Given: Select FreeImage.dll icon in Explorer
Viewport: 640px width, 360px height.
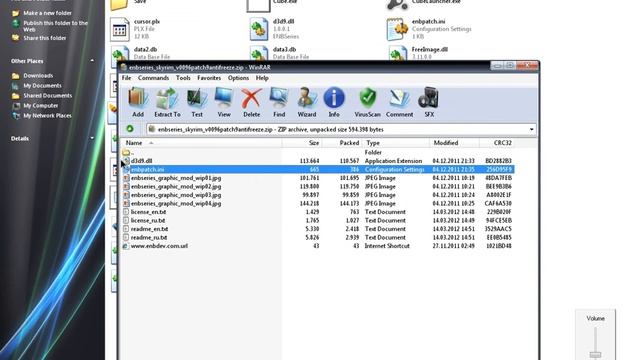Looking at the screenshot, I should tap(397, 54).
